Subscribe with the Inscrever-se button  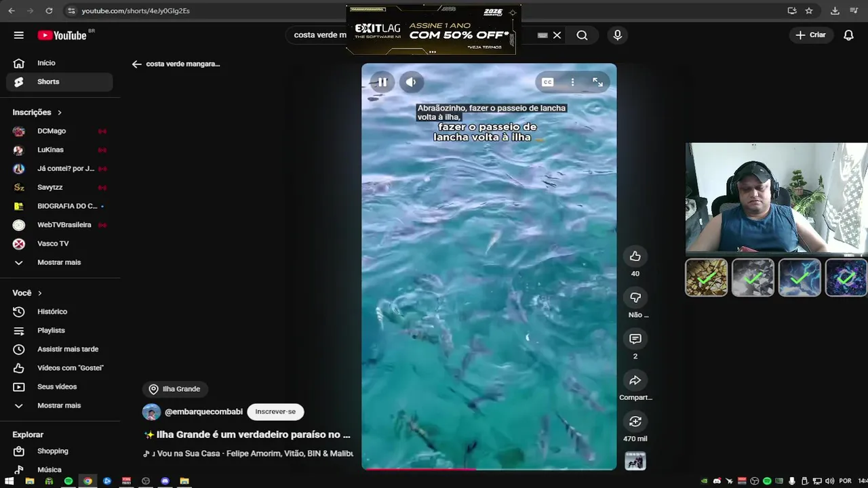coord(275,411)
